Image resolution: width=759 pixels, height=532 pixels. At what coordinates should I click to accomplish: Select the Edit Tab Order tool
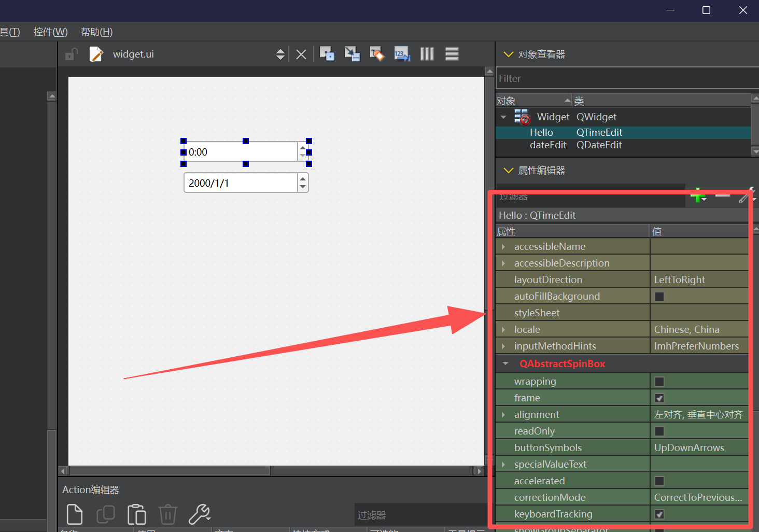(x=402, y=54)
